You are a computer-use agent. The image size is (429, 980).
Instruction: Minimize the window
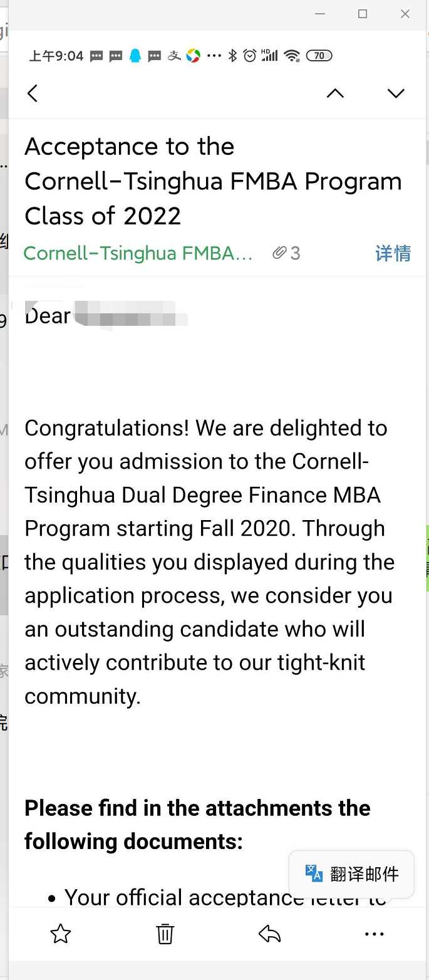[x=320, y=14]
